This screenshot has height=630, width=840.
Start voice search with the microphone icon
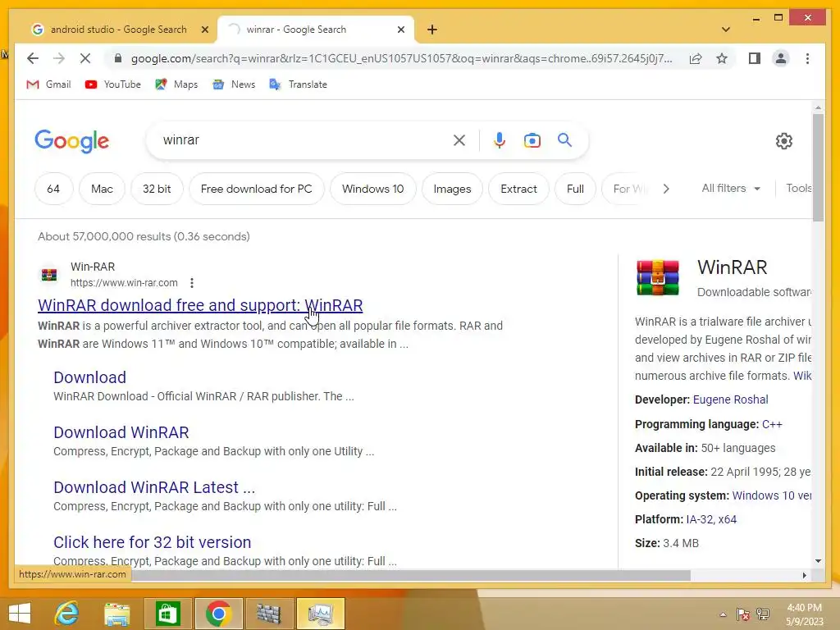(500, 140)
